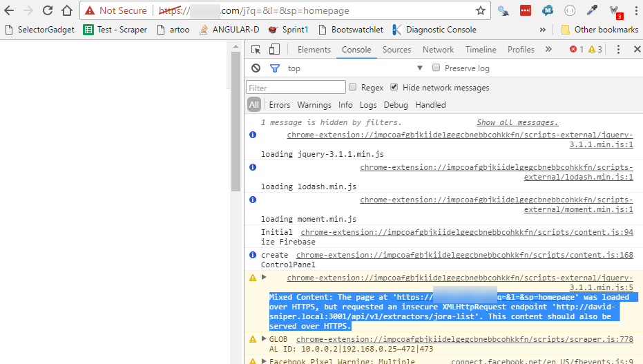Open the extension with red badge 3

[x=615, y=12]
